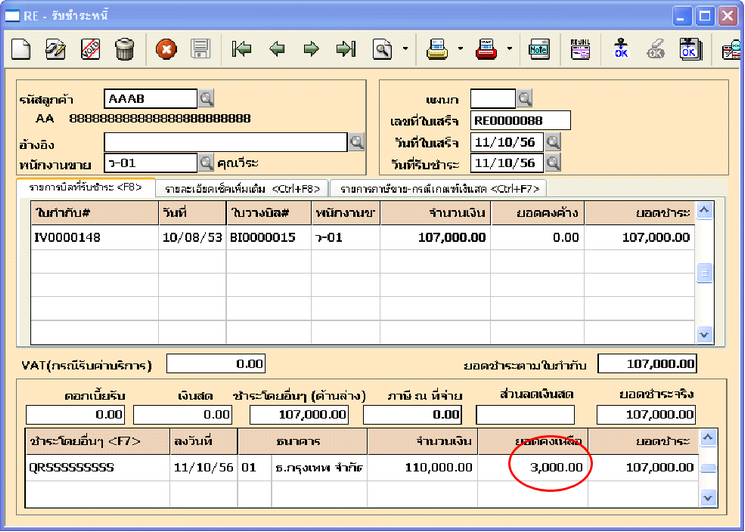The width and height of the screenshot is (745, 532).
Task: Switch to the Ctrl+F8 cheque details tab
Action: pyautogui.click(x=240, y=187)
